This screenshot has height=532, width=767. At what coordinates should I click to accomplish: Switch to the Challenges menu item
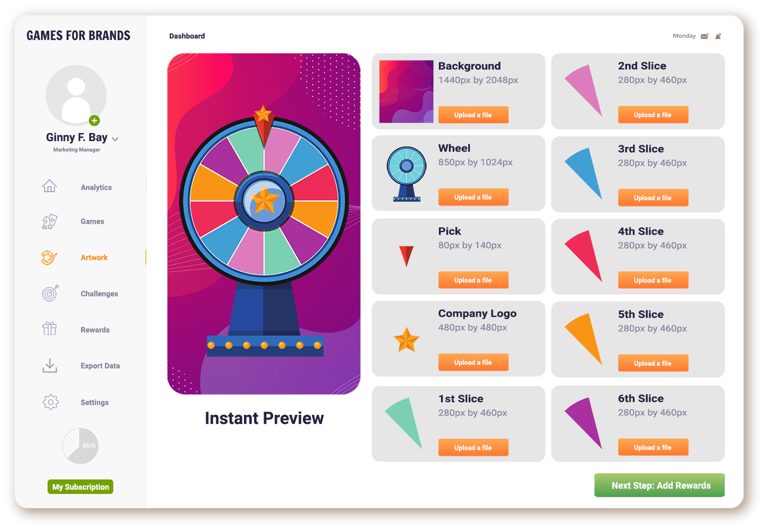click(99, 294)
